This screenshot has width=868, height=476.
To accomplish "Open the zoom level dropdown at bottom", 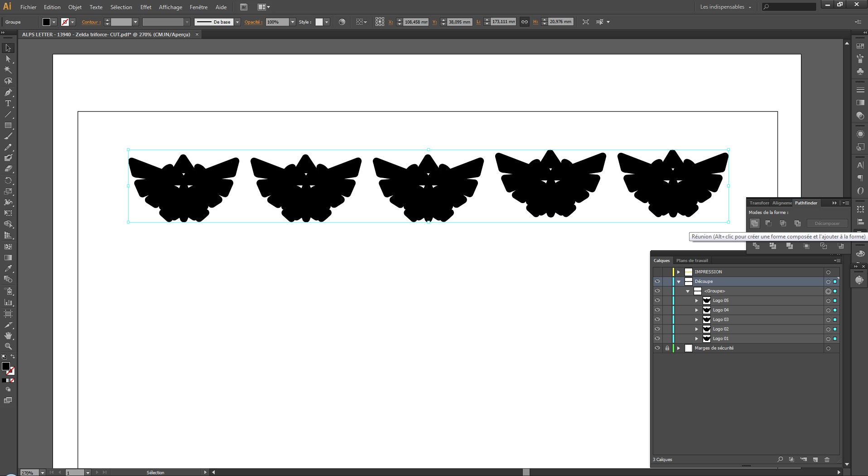I will 43,472.
